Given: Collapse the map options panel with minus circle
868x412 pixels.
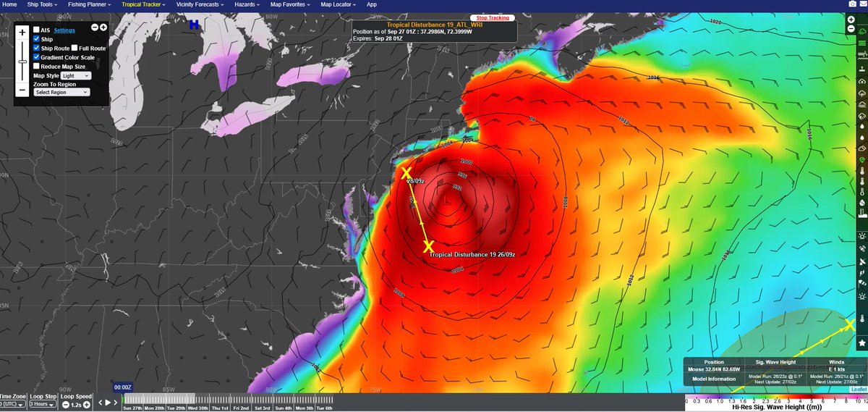Looking at the screenshot, I should point(95,28).
